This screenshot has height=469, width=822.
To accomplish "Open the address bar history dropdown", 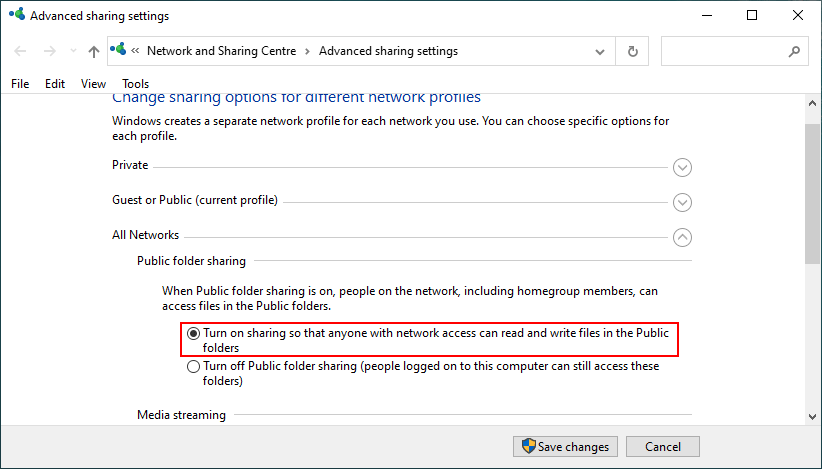I will pyautogui.click(x=600, y=51).
